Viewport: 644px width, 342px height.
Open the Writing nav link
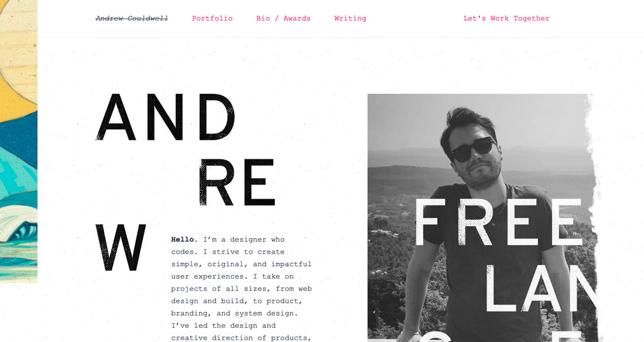coord(350,19)
